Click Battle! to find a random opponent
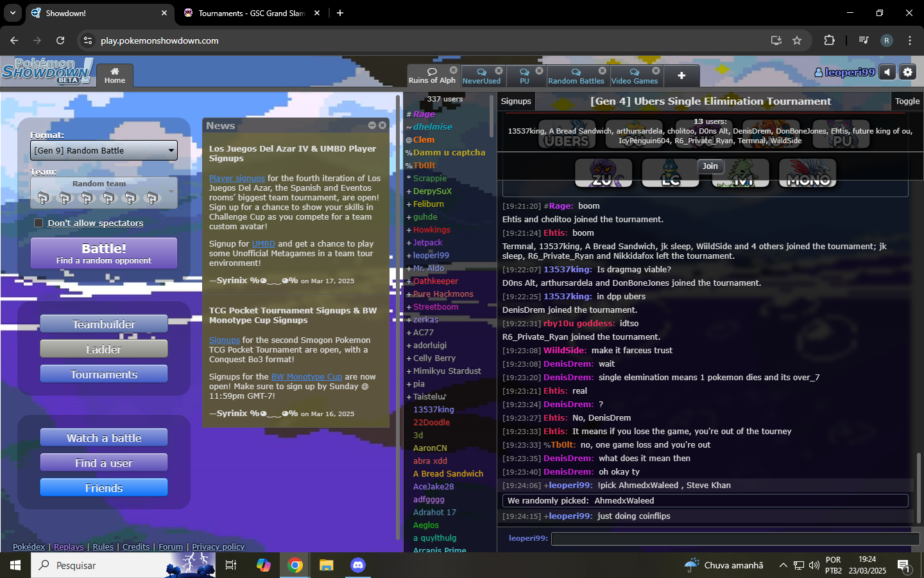Image resolution: width=924 pixels, height=578 pixels. coord(104,253)
